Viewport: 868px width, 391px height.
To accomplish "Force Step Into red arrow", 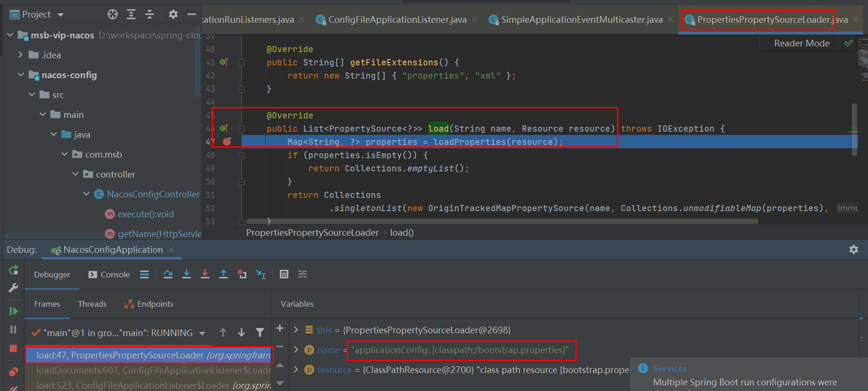I will click(x=205, y=274).
